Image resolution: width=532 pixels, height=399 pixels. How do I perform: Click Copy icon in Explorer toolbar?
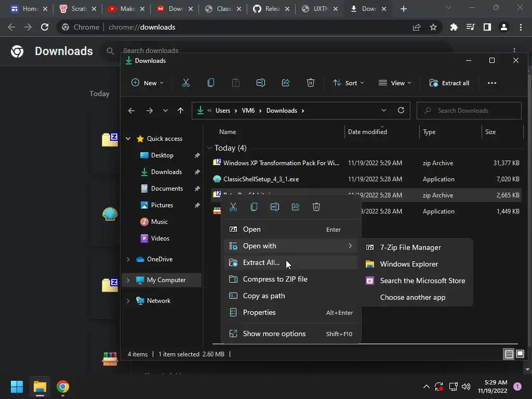point(211,83)
